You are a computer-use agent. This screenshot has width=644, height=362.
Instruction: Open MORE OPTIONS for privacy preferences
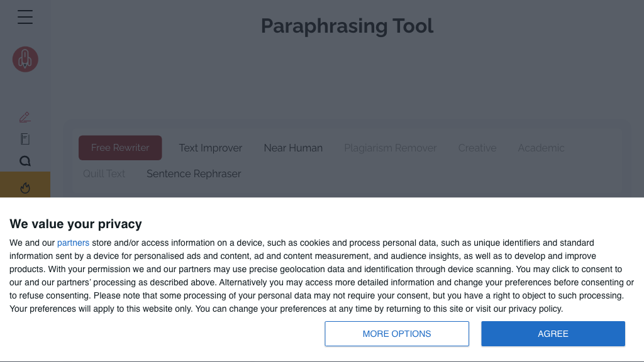[397, 334]
